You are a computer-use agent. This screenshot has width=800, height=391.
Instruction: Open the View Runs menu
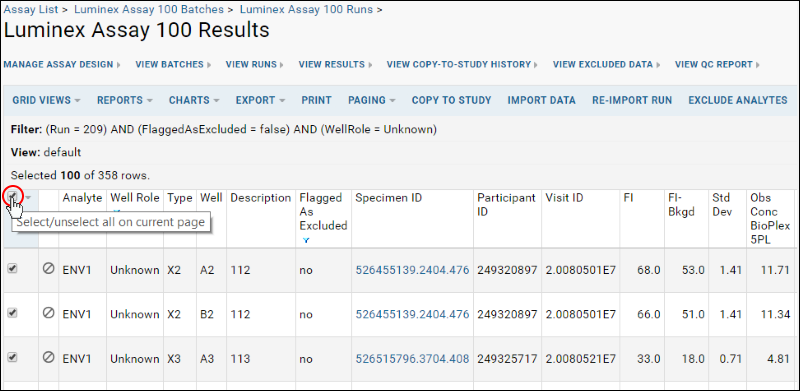click(x=255, y=64)
